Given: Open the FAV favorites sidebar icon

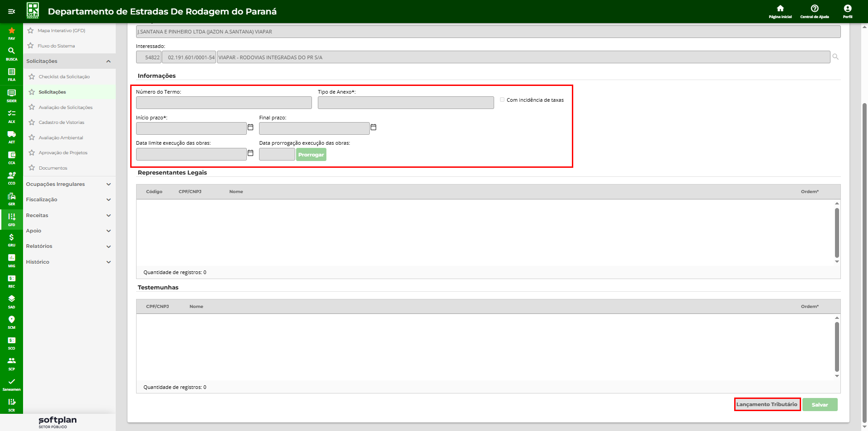Looking at the screenshot, I should pos(11,33).
